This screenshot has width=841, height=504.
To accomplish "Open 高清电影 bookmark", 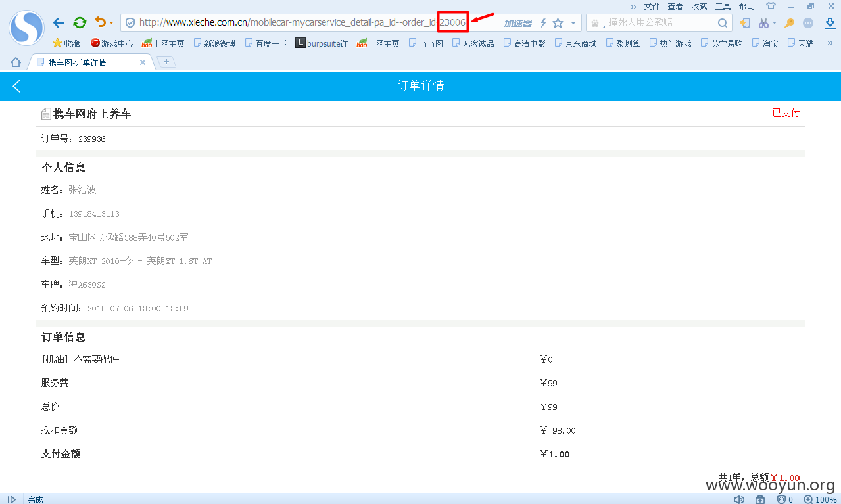I will pyautogui.click(x=524, y=43).
